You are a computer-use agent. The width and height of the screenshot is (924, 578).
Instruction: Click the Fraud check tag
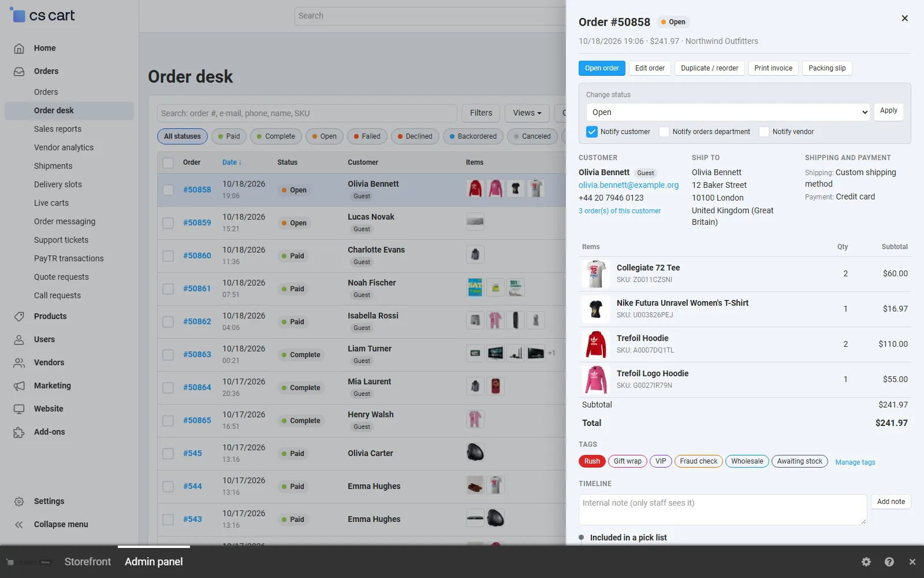pos(698,461)
